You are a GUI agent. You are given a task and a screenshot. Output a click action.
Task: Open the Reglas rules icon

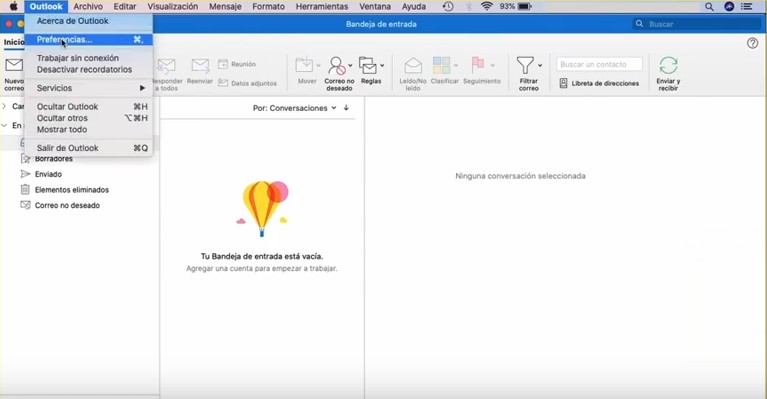(x=368, y=66)
